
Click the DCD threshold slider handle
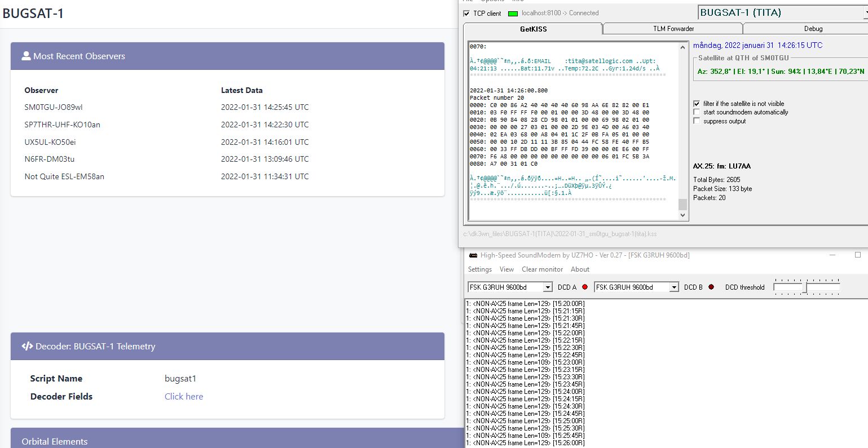coord(806,287)
